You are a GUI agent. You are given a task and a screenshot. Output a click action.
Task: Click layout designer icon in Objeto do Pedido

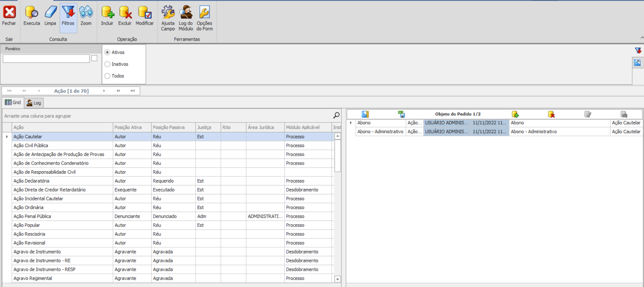[365, 114]
